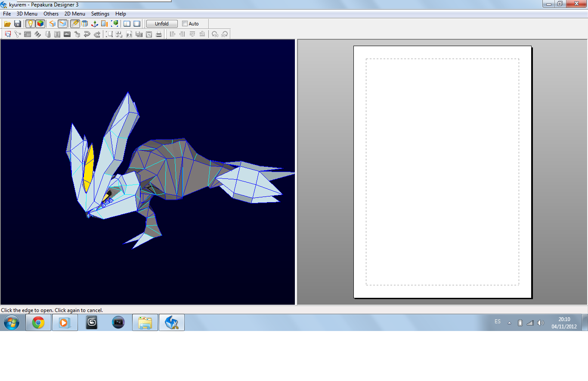The width and height of the screenshot is (588, 381).
Task: Open the 3D Menu
Action: click(27, 14)
